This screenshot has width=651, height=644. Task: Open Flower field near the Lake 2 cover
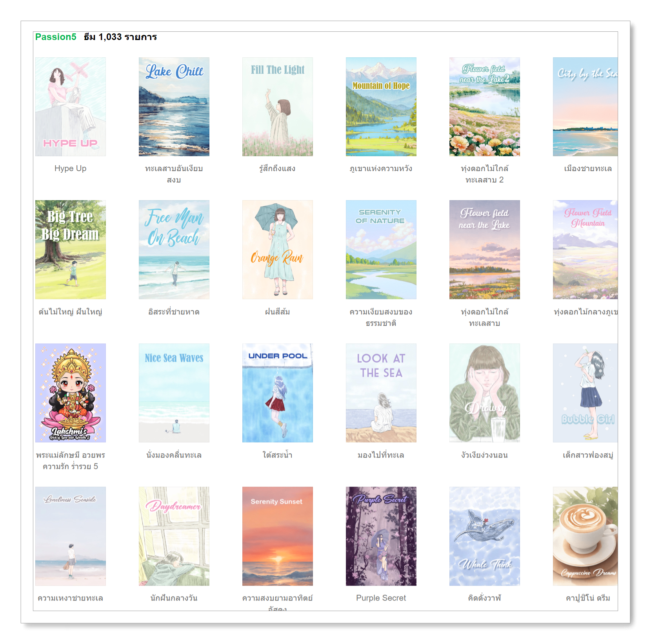485,107
